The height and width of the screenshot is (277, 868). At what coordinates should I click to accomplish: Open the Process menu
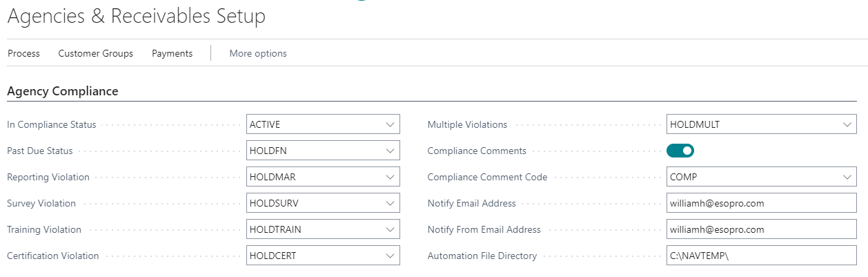23,53
